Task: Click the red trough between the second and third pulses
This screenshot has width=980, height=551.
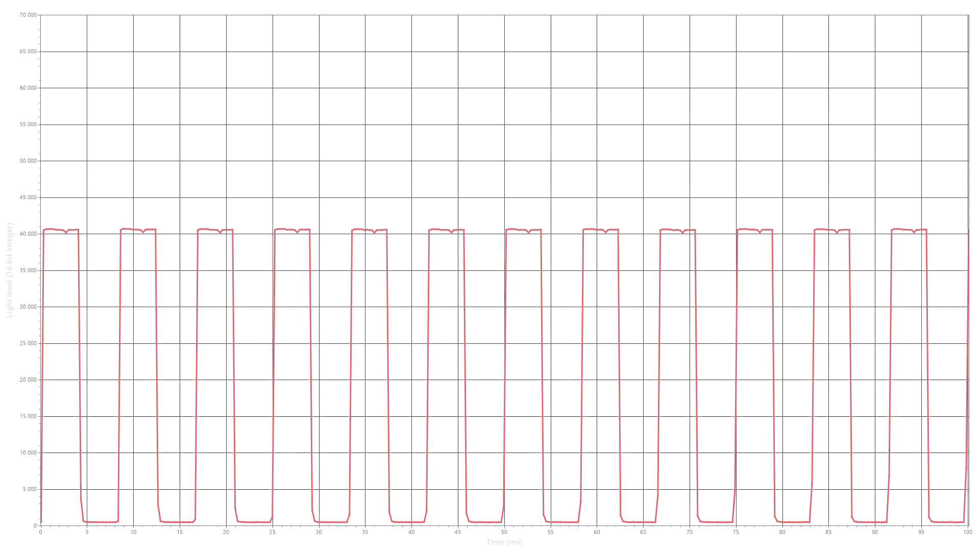Action: (x=178, y=521)
